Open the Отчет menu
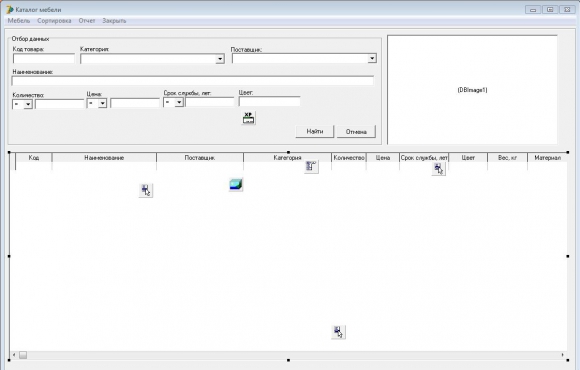 [87, 21]
